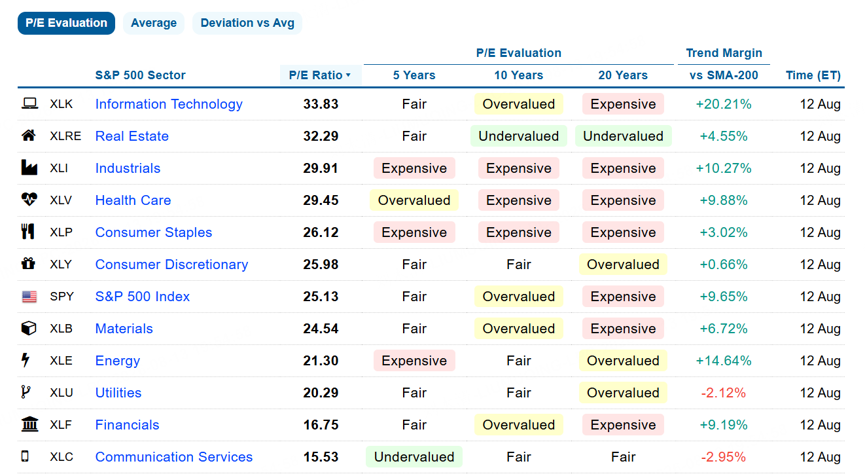The width and height of the screenshot is (865, 474).
Task: Click the lightning bolt Energy icon
Action: tap(25, 360)
